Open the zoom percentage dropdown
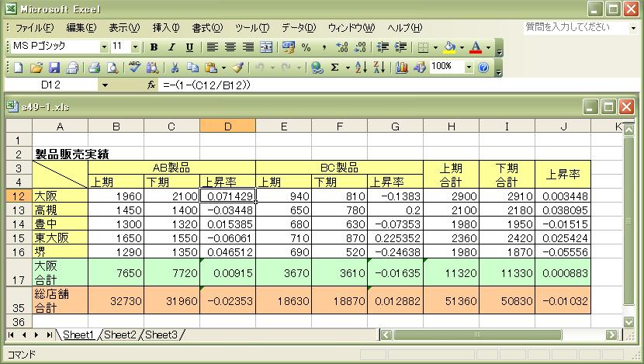This screenshot has height=364, width=644. 469,67
